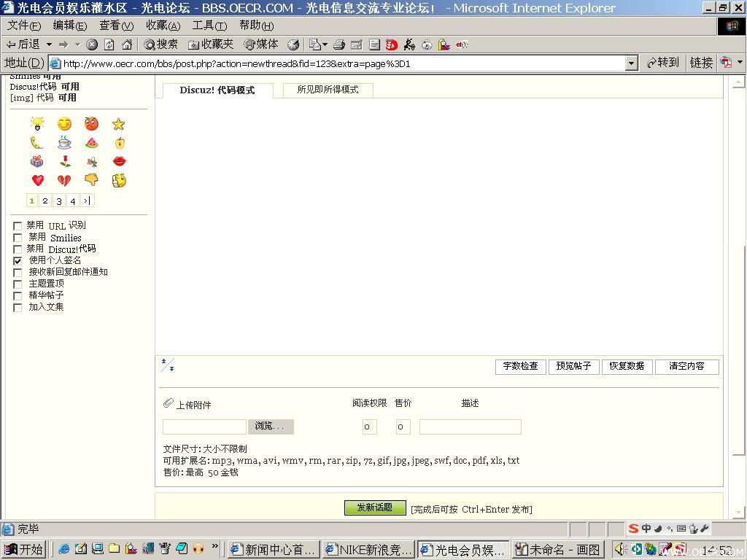Insert the star smiley

[119, 124]
